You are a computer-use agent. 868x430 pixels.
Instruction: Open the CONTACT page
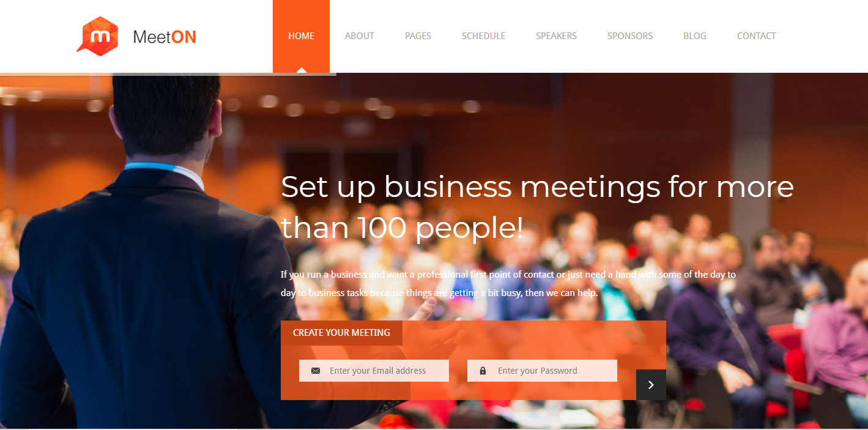click(x=756, y=36)
